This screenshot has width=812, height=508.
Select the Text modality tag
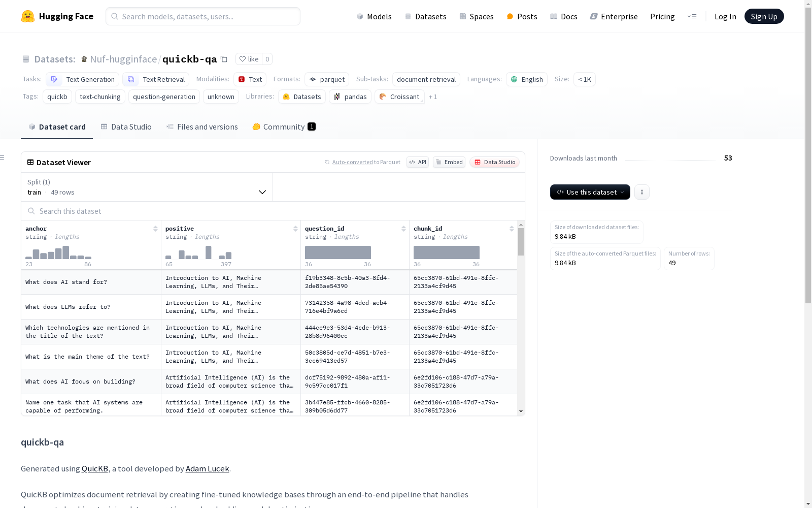click(250, 79)
